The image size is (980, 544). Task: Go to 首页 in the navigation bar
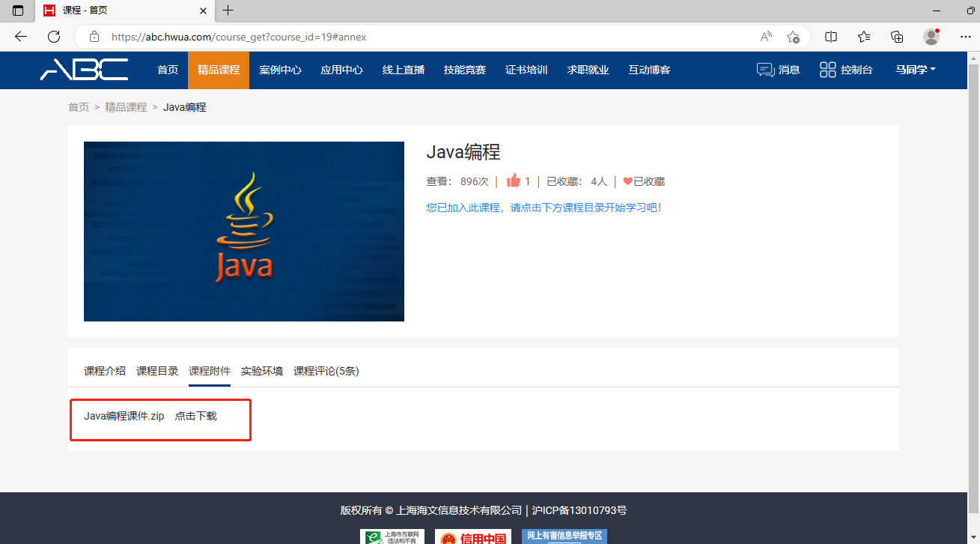pos(168,70)
